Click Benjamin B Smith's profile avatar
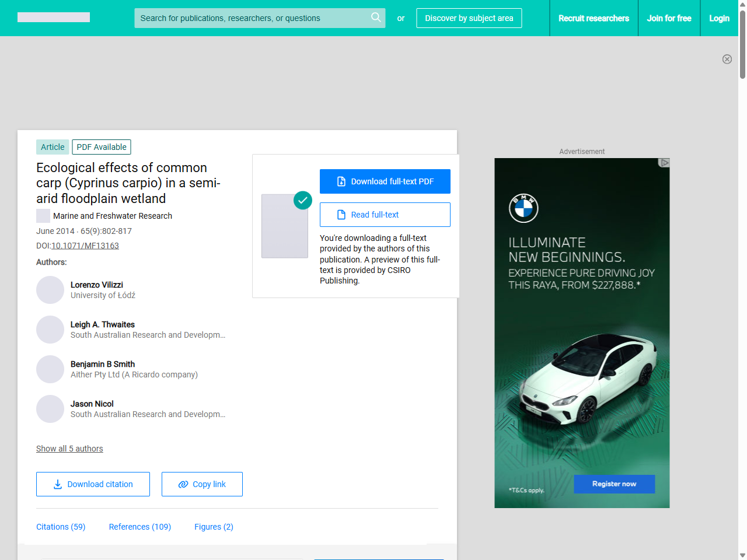Image resolution: width=747 pixels, height=560 pixels. pyautogui.click(x=50, y=369)
